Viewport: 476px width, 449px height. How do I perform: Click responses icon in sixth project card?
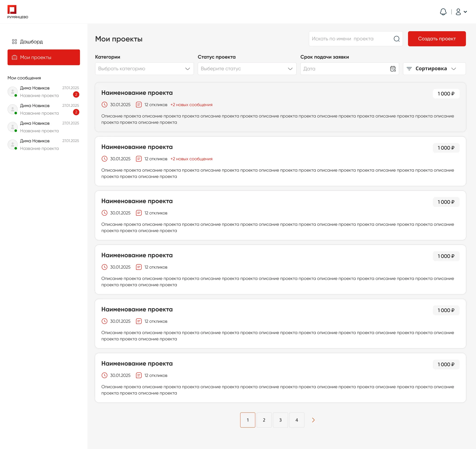pos(139,375)
